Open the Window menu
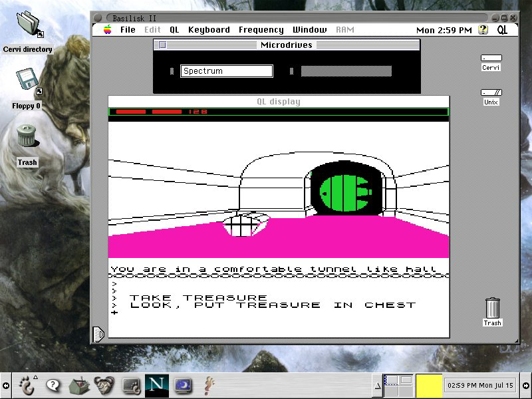The image size is (532, 399). [310, 30]
